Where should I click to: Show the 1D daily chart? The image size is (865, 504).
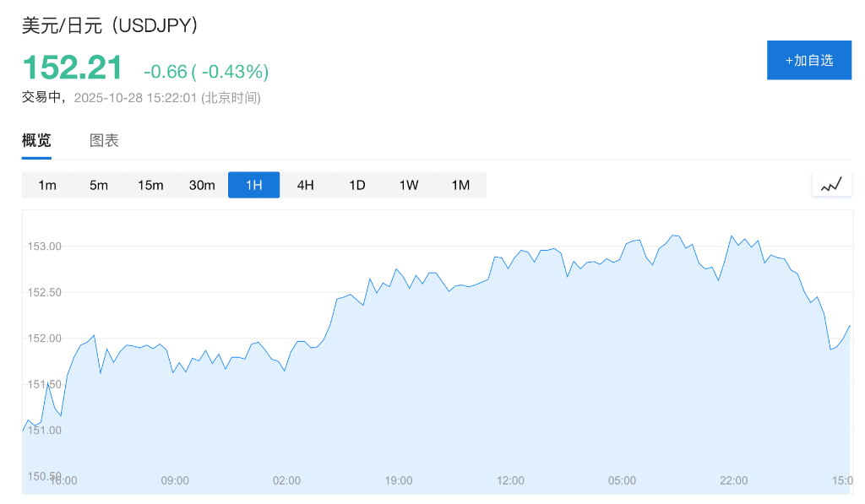(357, 185)
